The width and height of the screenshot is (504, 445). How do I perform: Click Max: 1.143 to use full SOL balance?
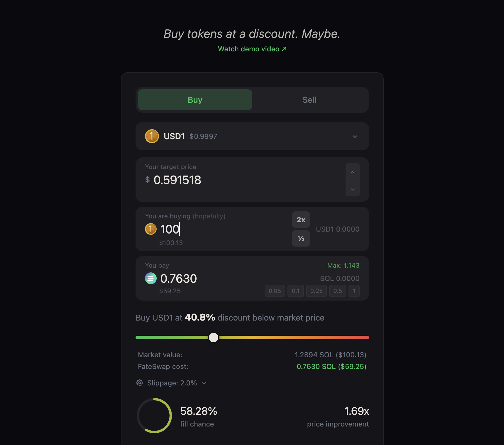click(x=343, y=265)
